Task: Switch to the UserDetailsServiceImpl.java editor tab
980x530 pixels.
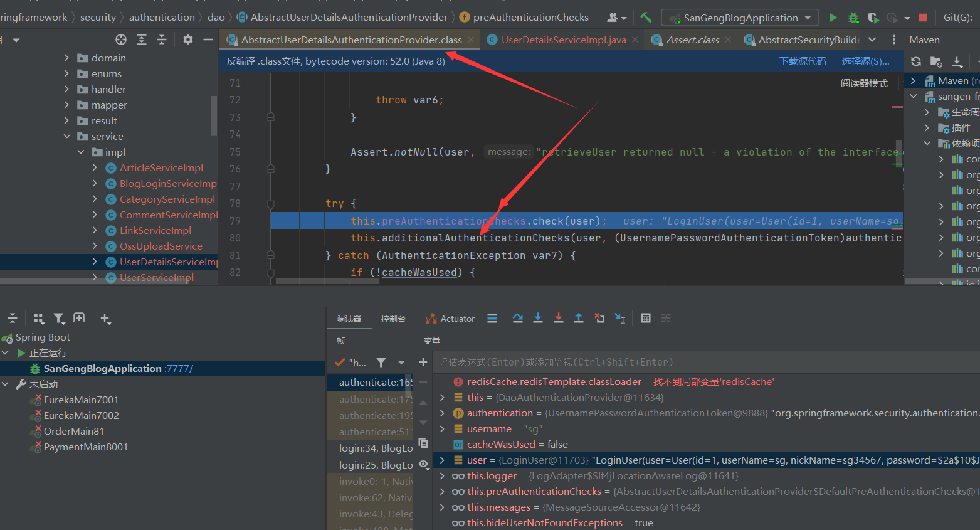Action: click(563, 40)
